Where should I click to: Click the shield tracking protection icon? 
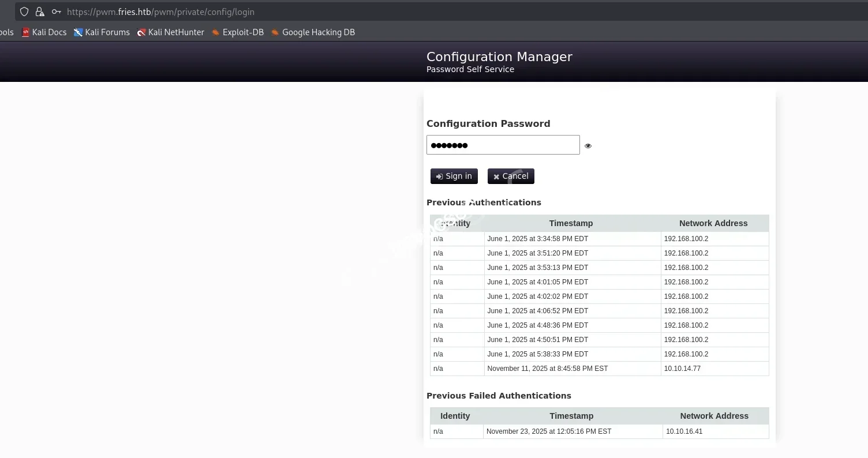point(24,12)
